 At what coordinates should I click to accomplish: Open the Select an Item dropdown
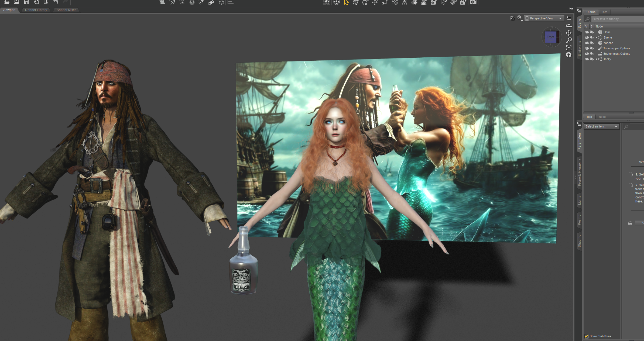[x=601, y=126]
